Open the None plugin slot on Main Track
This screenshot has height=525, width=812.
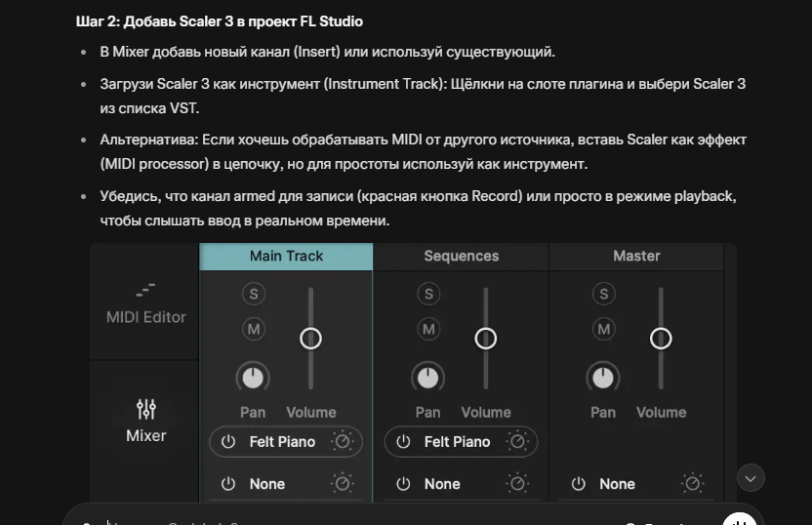[267, 484]
